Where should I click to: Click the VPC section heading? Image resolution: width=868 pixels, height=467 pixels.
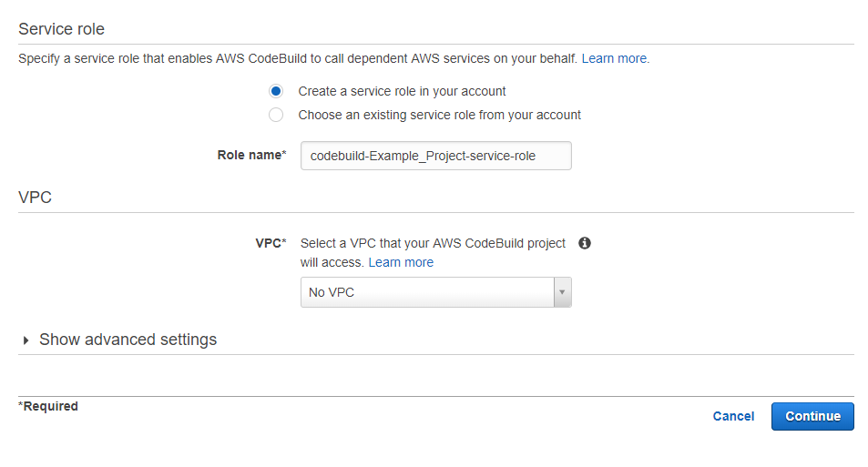click(x=35, y=197)
